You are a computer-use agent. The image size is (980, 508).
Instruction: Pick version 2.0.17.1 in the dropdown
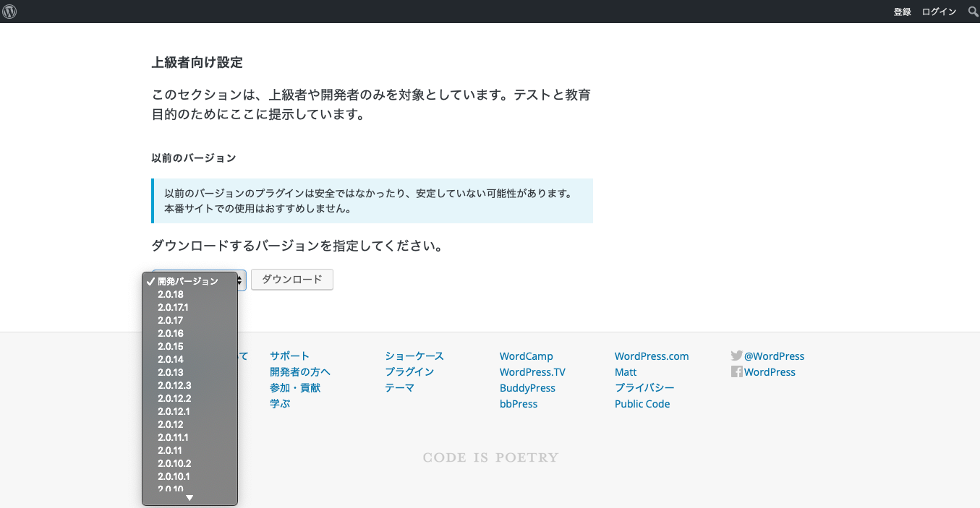point(173,307)
